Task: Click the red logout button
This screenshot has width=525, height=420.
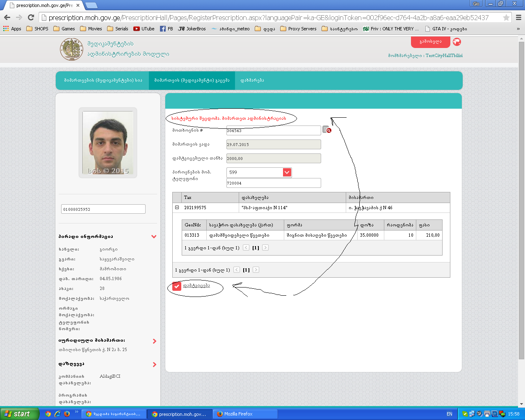Action: coord(430,42)
